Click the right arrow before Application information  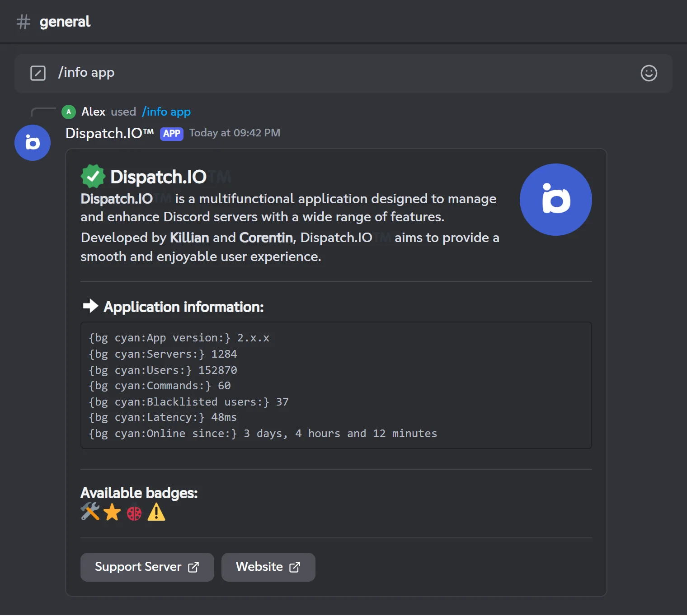[x=90, y=306]
